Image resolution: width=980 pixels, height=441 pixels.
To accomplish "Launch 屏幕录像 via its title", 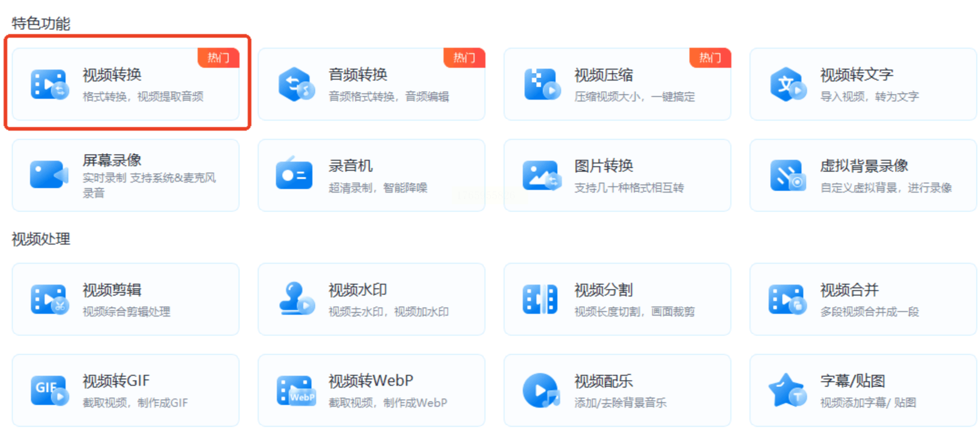I will [112, 160].
